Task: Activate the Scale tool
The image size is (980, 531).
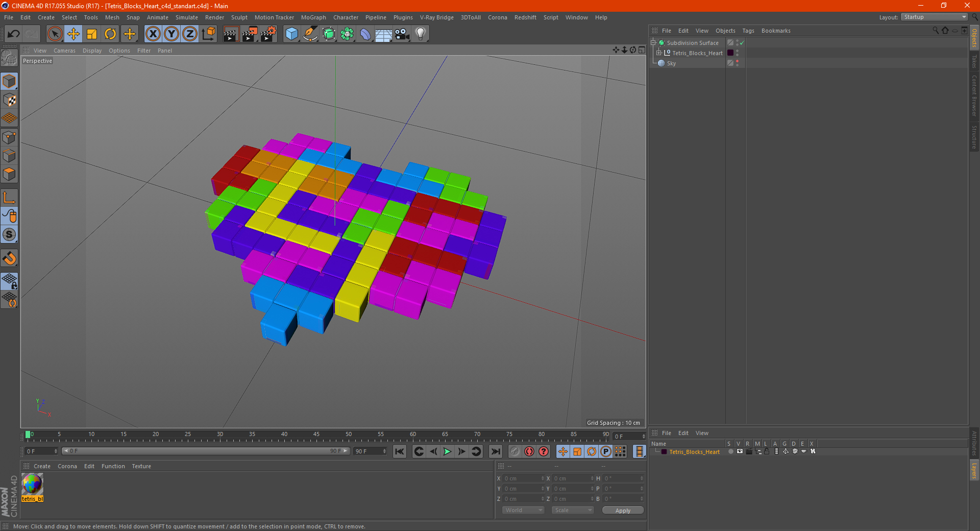Action: pos(92,34)
